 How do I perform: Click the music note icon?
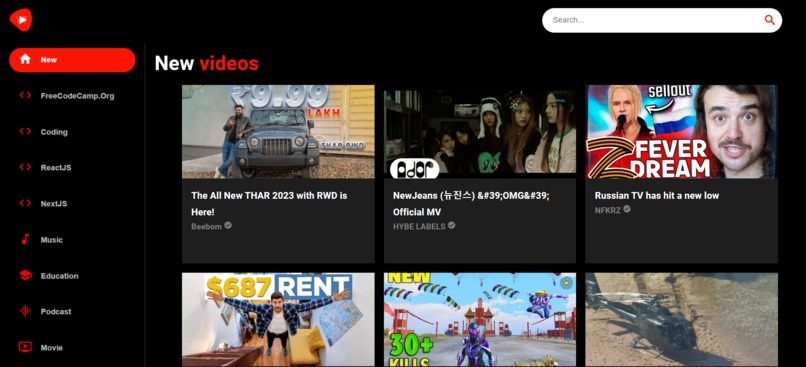point(25,239)
